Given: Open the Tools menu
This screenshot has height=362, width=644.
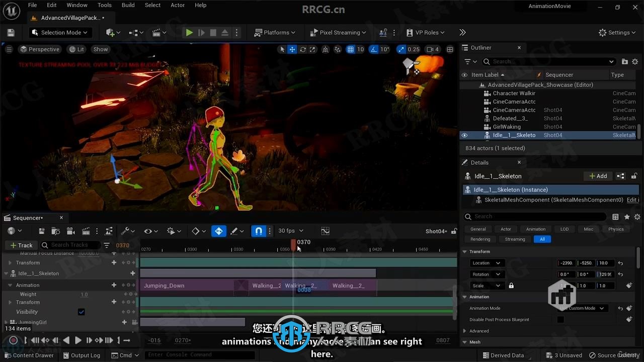Looking at the screenshot, I should [x=105, y=5].
